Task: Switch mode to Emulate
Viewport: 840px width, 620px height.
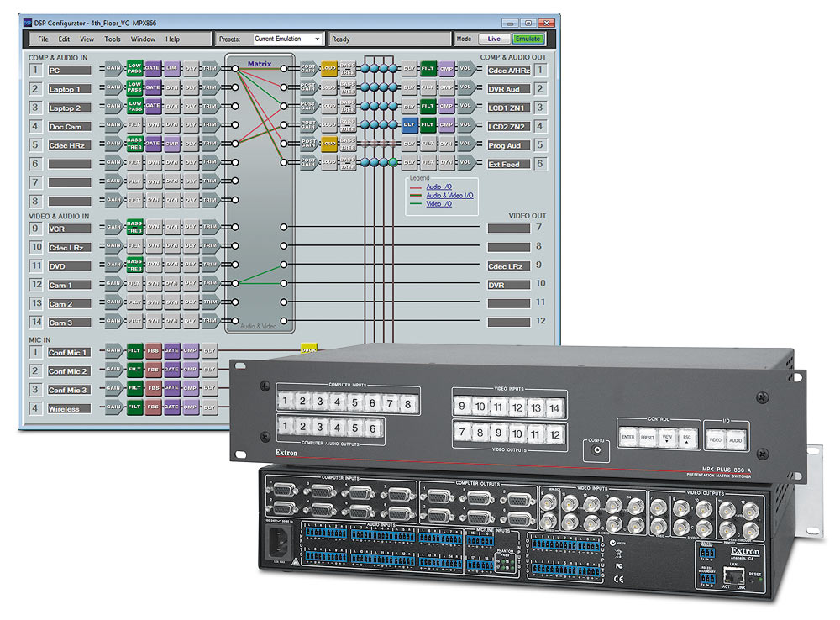Action: point(528,39)
